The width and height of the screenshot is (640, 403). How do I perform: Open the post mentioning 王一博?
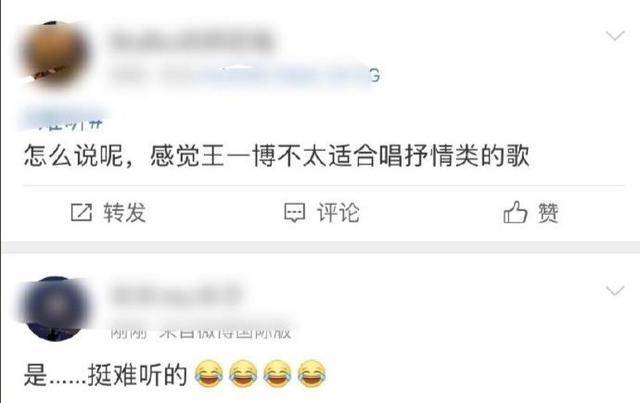(277, 156)
